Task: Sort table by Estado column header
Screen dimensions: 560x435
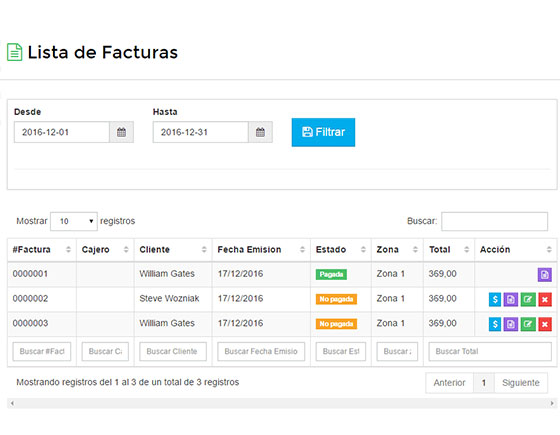Action: click(x=341, y=250)
